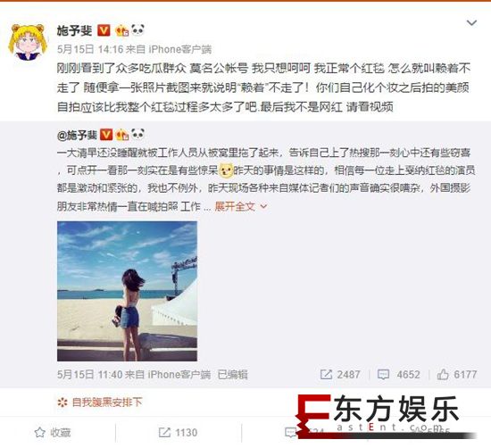Open the @施予斐 mention in the quoted post
491x448 pixels.
click(x=77, y=135)
